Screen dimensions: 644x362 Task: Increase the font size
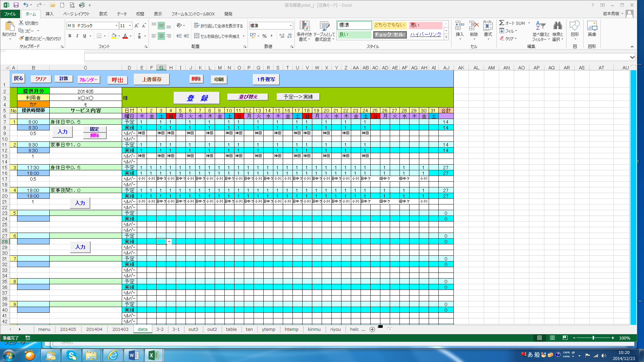coord(137,26)
